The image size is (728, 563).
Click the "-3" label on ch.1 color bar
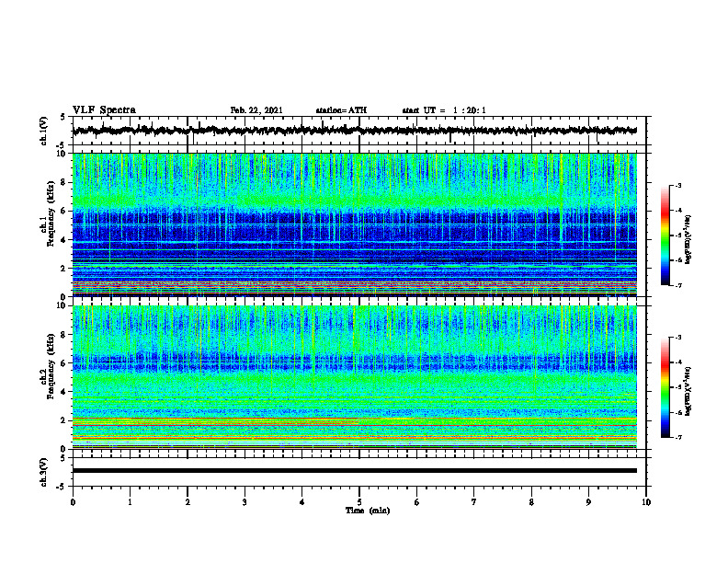pyautogui.click(x=677, y=185)
